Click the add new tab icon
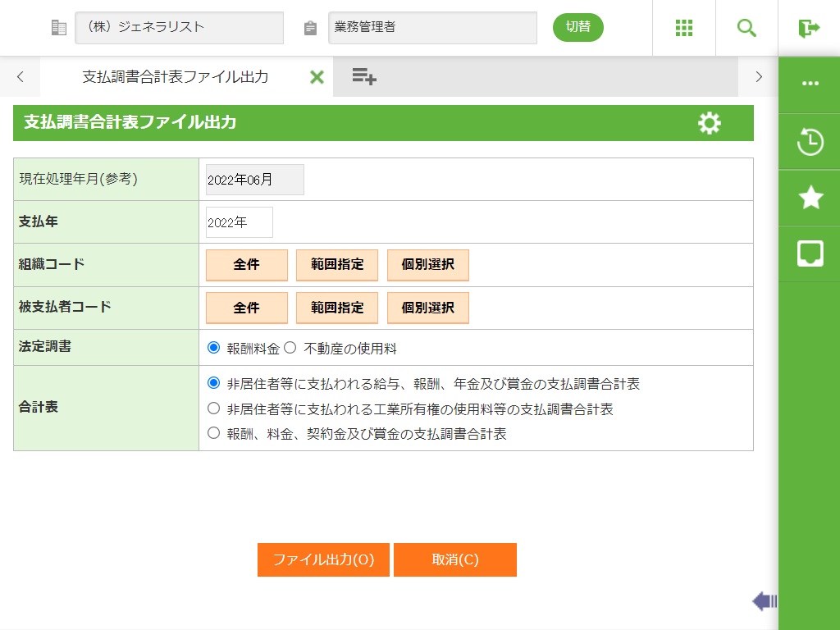Screen dimensions: 840x630 (364, 77)
